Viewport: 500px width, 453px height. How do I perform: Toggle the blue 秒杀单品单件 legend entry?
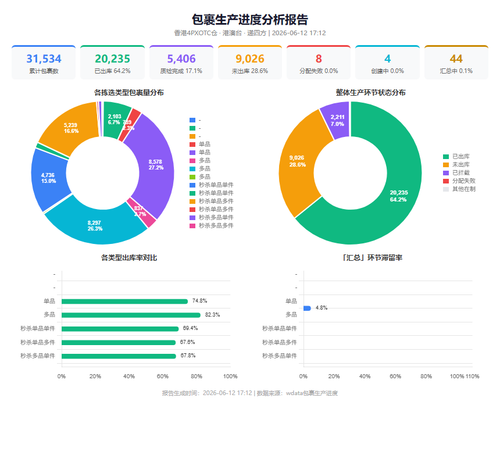coord(211,185)
